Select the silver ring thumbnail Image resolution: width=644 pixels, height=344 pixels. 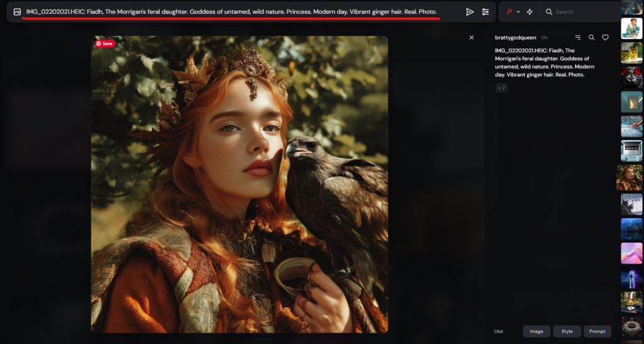[x=631, y=327]
